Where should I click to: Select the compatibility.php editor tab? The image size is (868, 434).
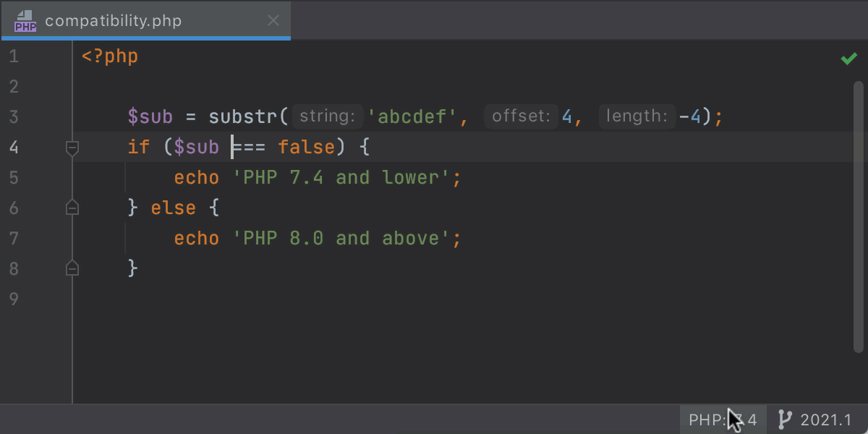click(x=113, y=21)
